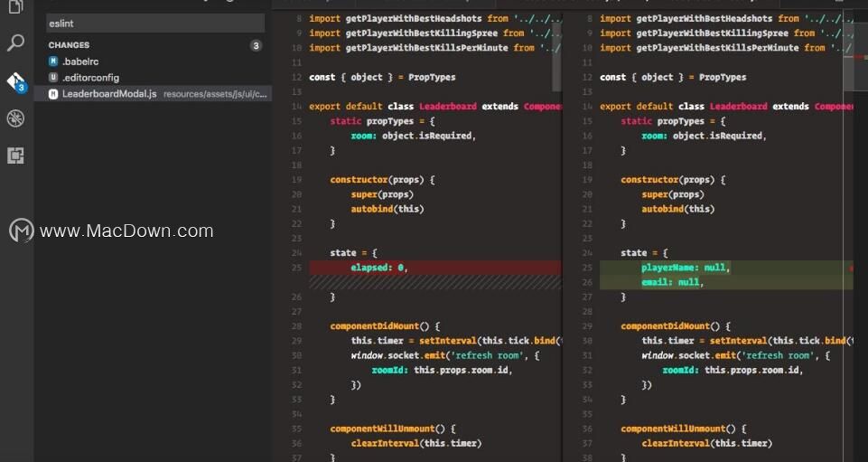Click 'import getPlayerWithBestKillingSpree' in the left editor
The image size is (868, 462).
pos(403,33)
